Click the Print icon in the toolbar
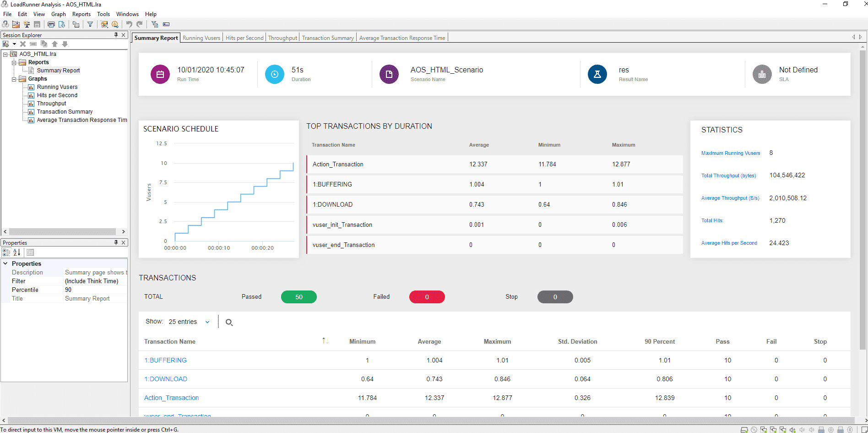This screenshot has width=868, height=433. point(51,24)
